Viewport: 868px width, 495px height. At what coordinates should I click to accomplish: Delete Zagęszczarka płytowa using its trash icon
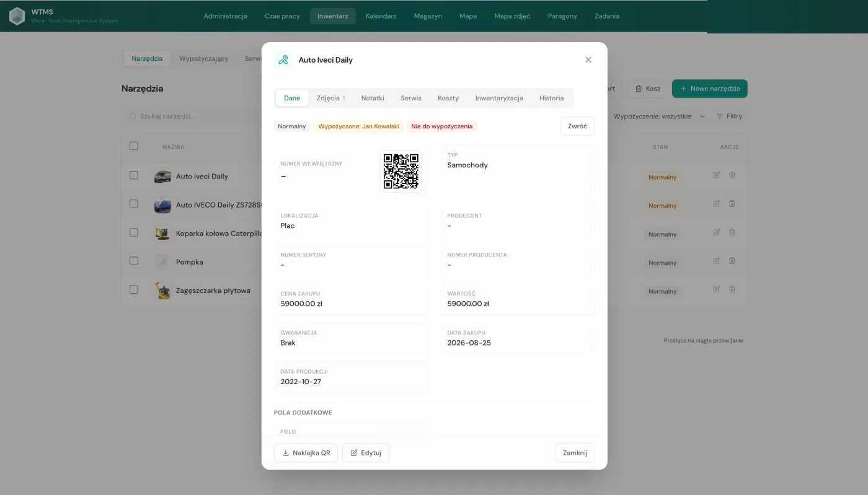pyautogui.click(x=732, y=289)
